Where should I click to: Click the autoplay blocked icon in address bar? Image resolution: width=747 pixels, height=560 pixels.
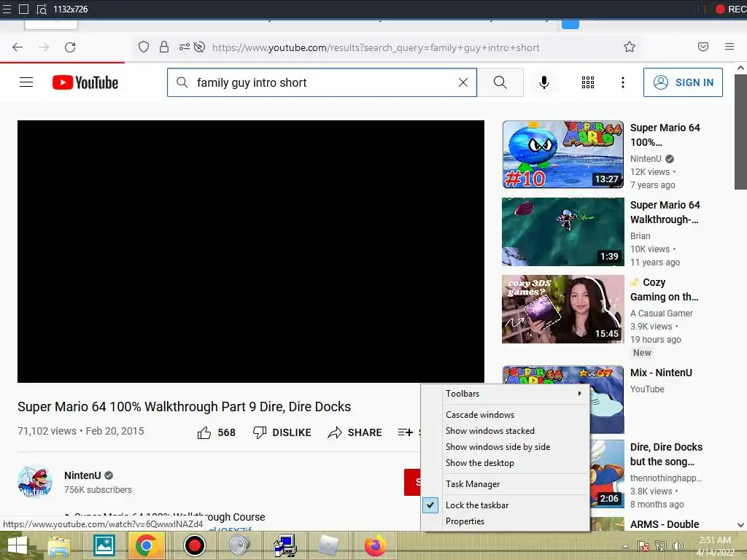pyautogui.click(x=200, y=47)
